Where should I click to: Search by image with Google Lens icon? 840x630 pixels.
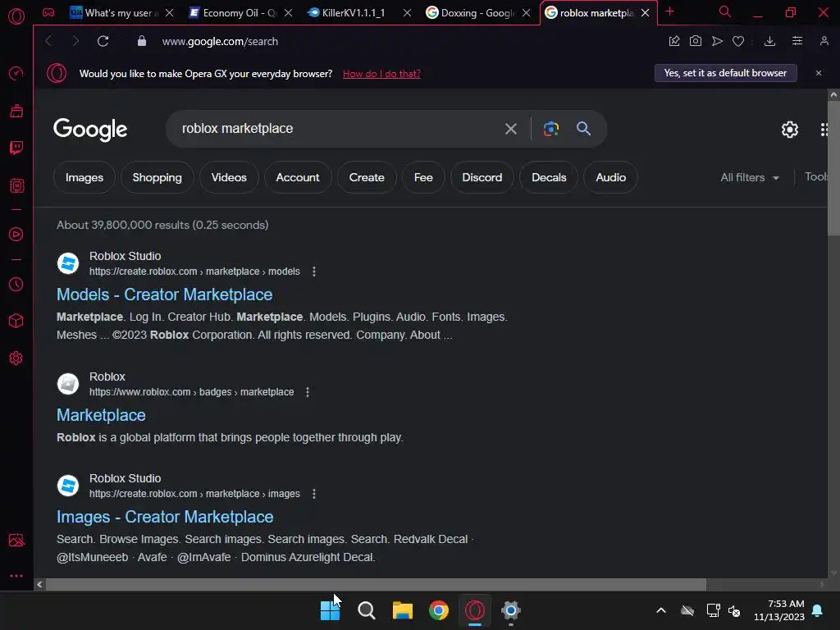tap(551, 129)
